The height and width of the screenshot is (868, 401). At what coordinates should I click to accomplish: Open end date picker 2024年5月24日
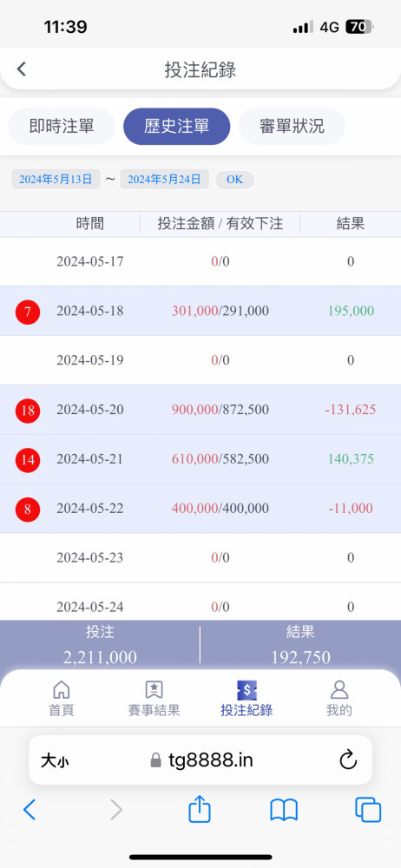tap(165, 180)
